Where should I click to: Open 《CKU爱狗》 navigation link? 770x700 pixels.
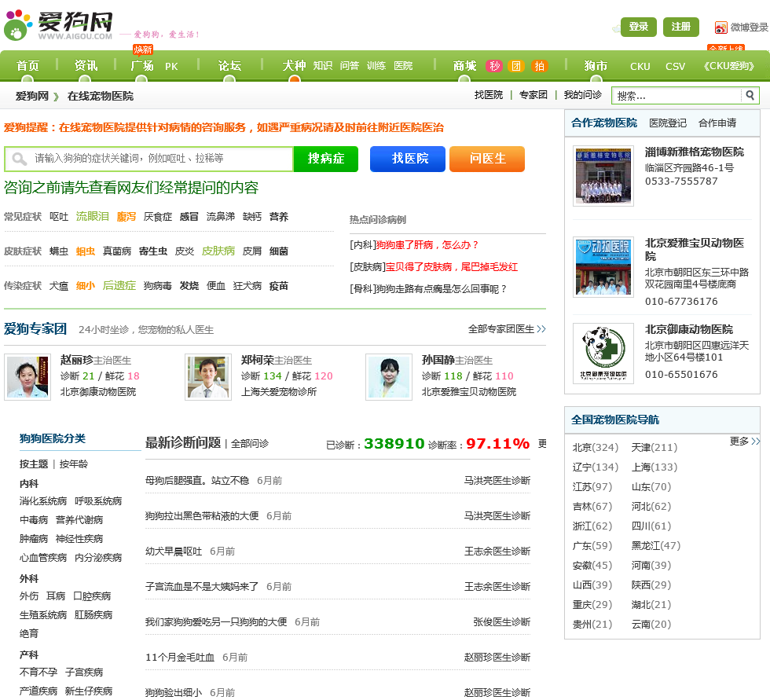729,66
